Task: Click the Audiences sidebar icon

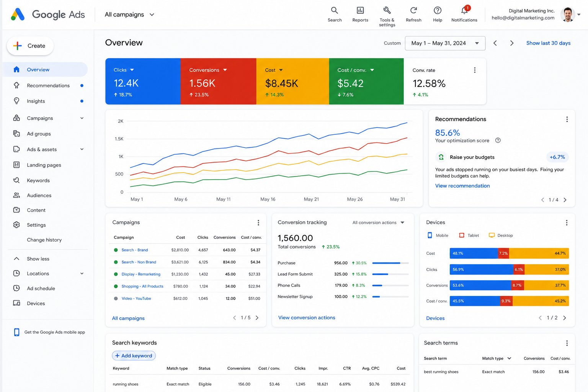Action: pos(16,195)
